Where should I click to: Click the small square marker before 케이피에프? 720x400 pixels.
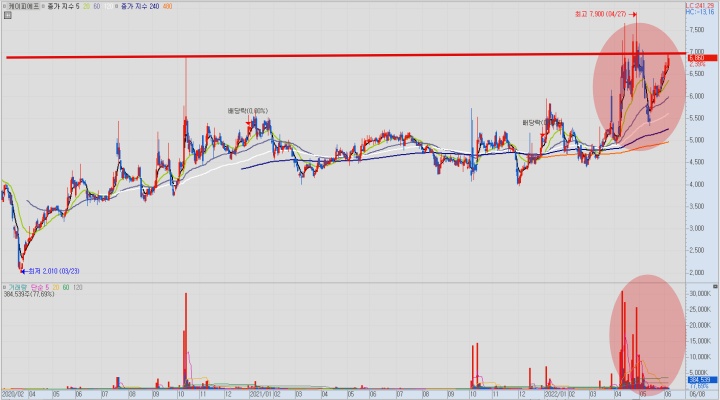(4, 6)
